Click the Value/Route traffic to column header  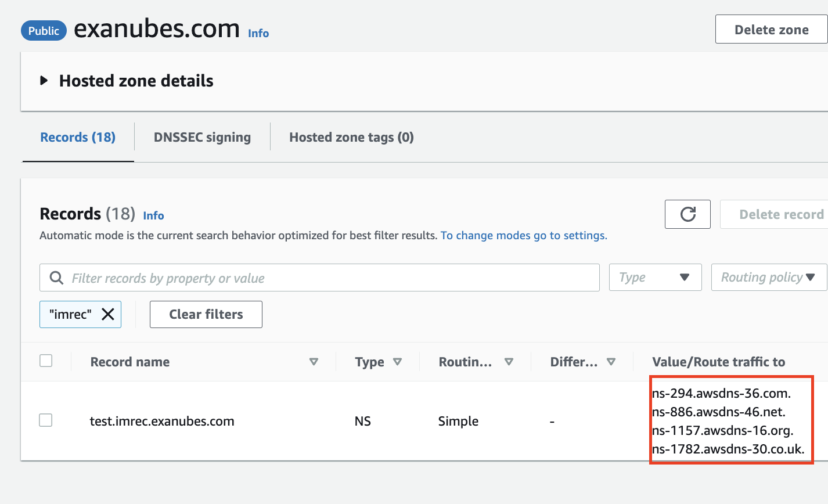click(719, 362)
